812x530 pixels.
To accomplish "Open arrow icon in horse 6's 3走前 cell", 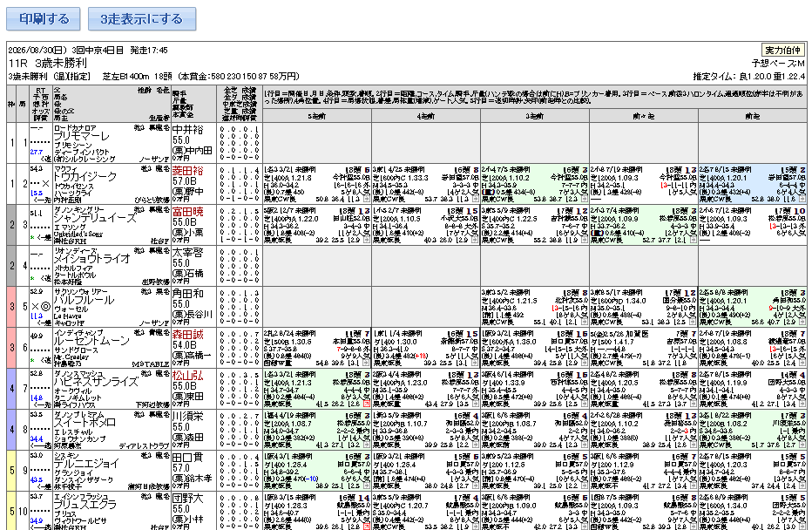I will point(585,364).
